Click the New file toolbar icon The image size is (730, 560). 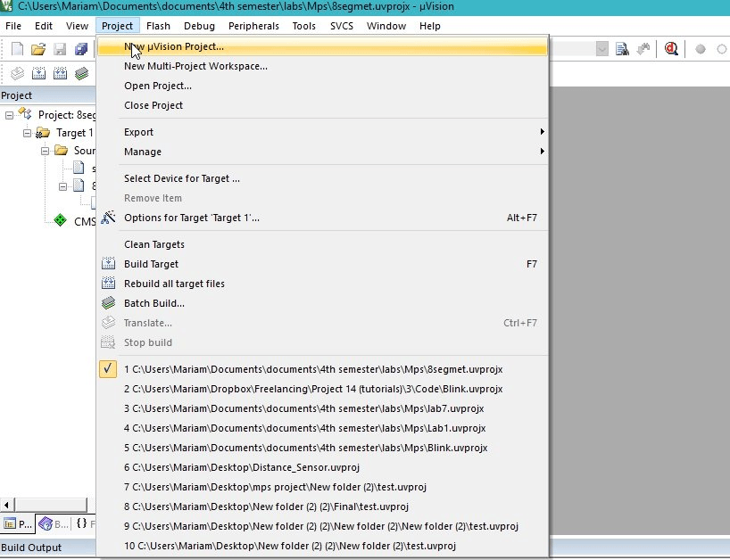pos(17,50)
